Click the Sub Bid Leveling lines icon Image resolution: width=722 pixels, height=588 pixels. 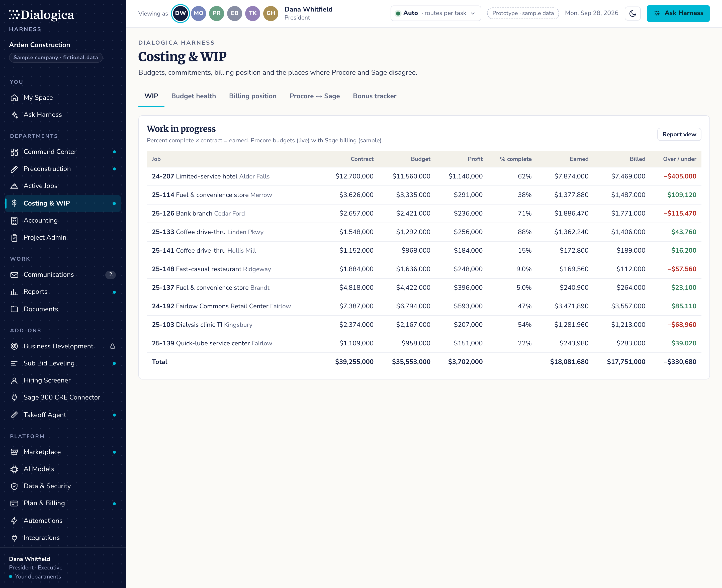pyautogui.click(x=14, y=363)
